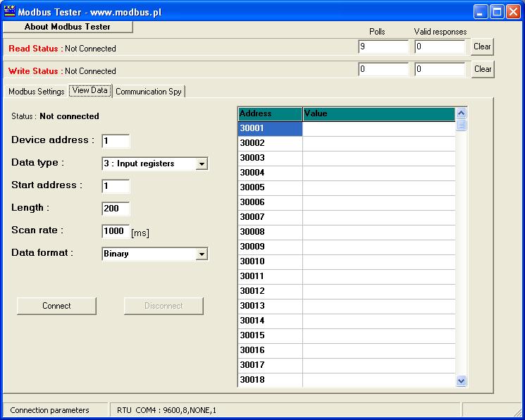Click the grayed Disconnect button

tap(163, 306)
